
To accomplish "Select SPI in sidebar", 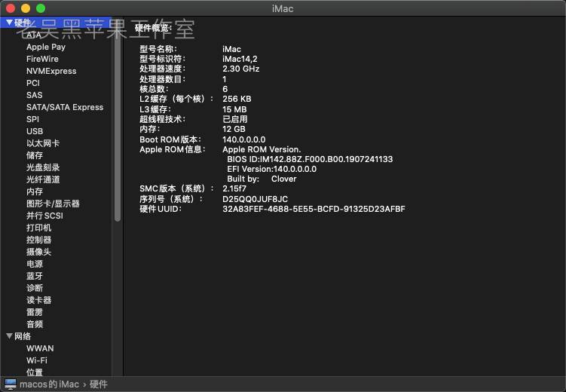I will click(32, 119).
